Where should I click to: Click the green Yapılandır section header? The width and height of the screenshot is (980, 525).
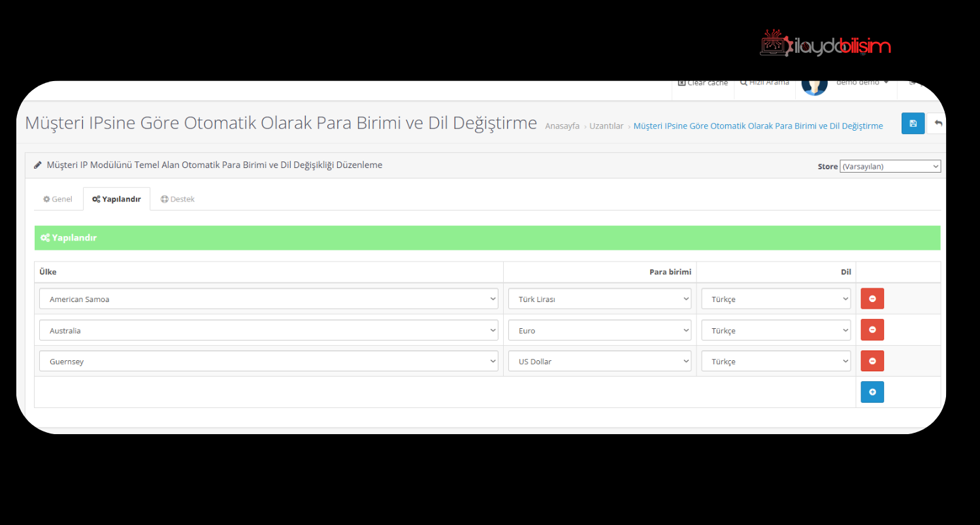[487, 238]
